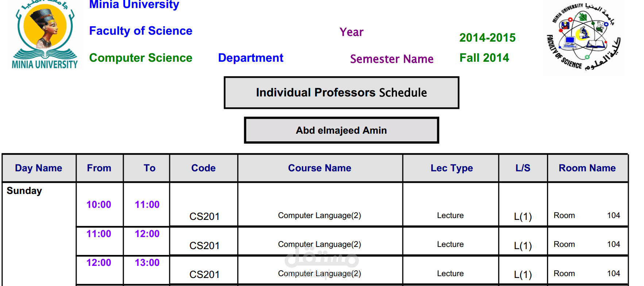Click the Lec Type column header

click(451, 168)
